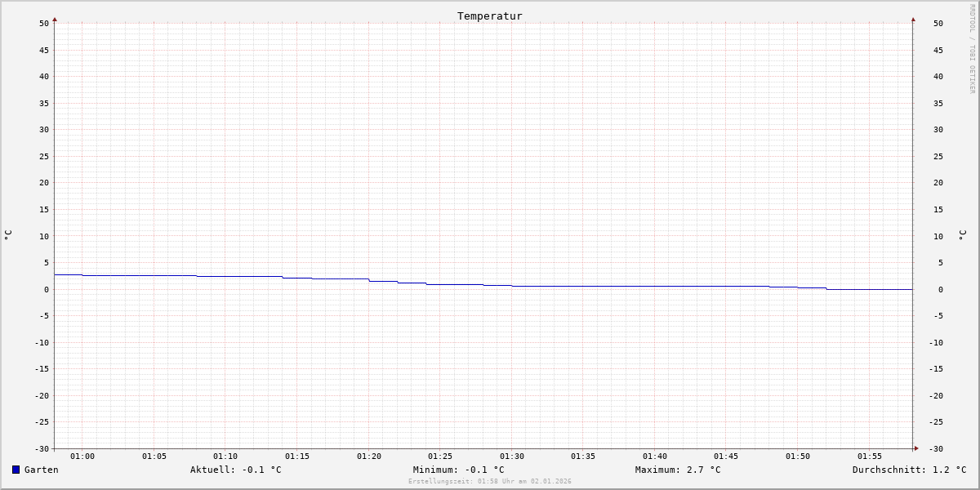980x490 pixels.
Task: Click the 'Garten' legend label
Action: 42,470
